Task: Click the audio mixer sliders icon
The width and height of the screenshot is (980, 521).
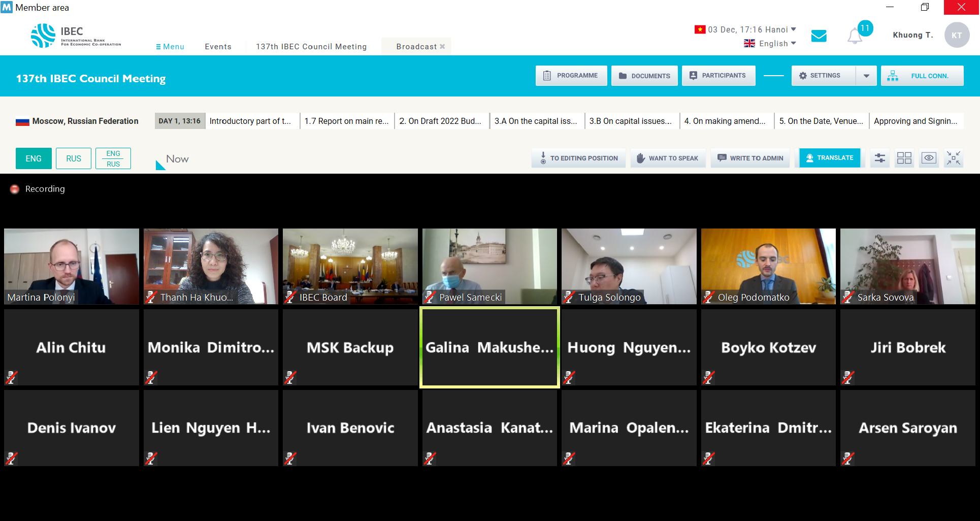Action: 879,158
